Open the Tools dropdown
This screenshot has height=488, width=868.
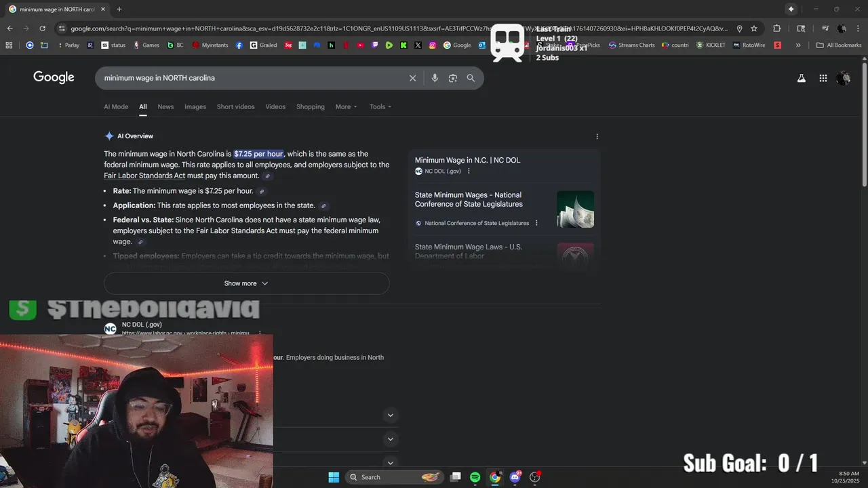coord(380,107)
